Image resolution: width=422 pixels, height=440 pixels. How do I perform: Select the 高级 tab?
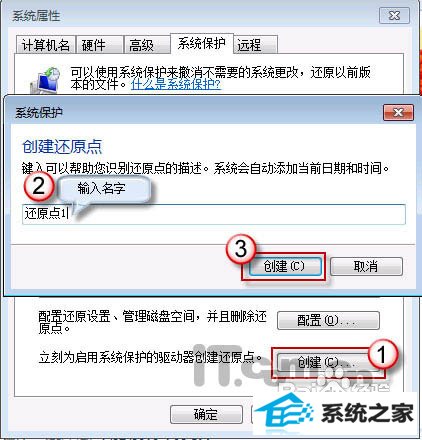click(147, 45)
